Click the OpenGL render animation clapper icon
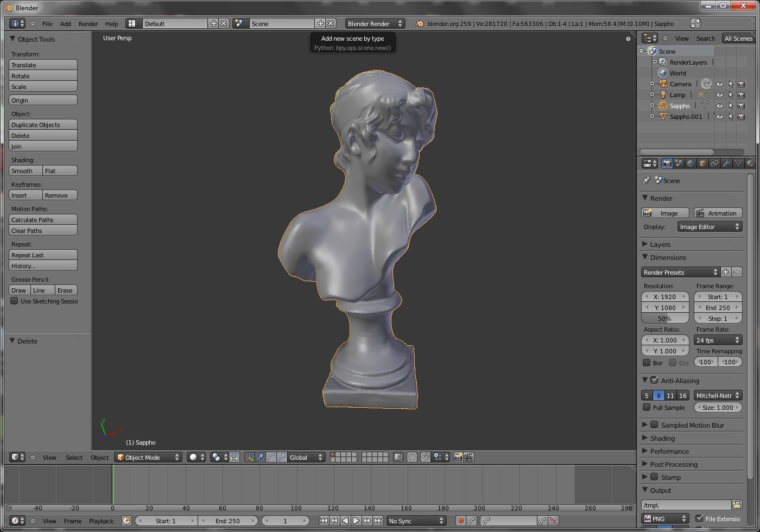760x532 pixels. (x=468, y=457)
